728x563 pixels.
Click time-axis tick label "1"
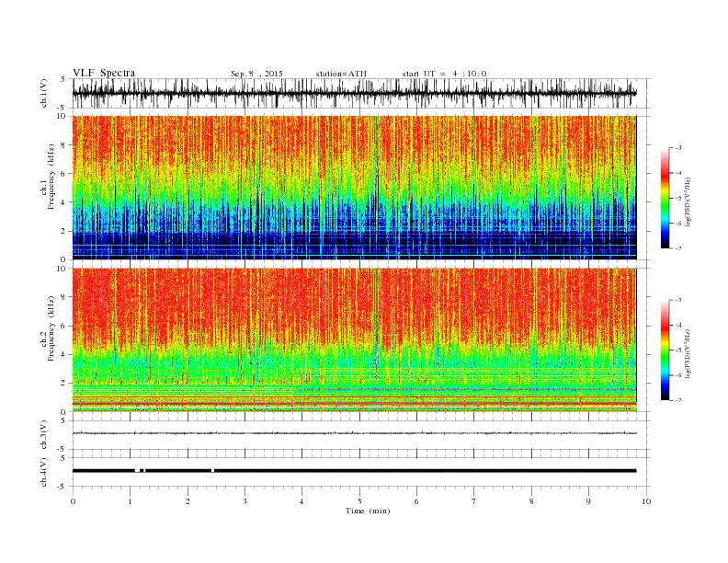pyautogui.click(x=130, y=501)
